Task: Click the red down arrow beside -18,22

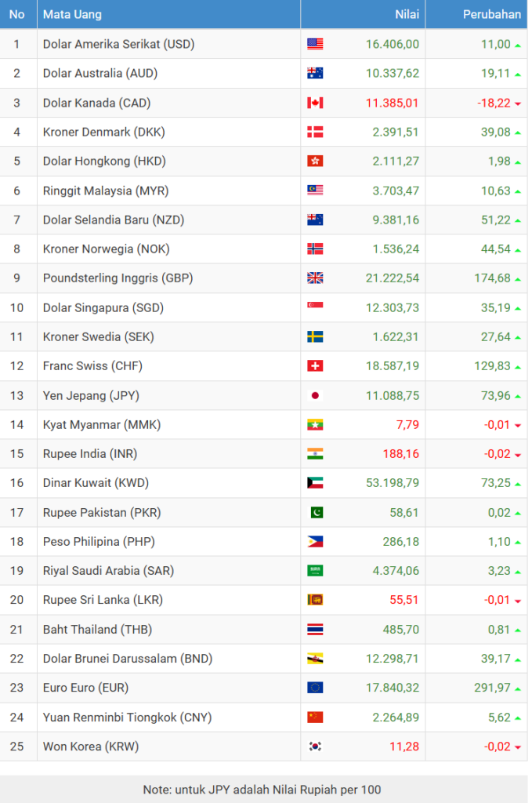Action: pos(518,104)
